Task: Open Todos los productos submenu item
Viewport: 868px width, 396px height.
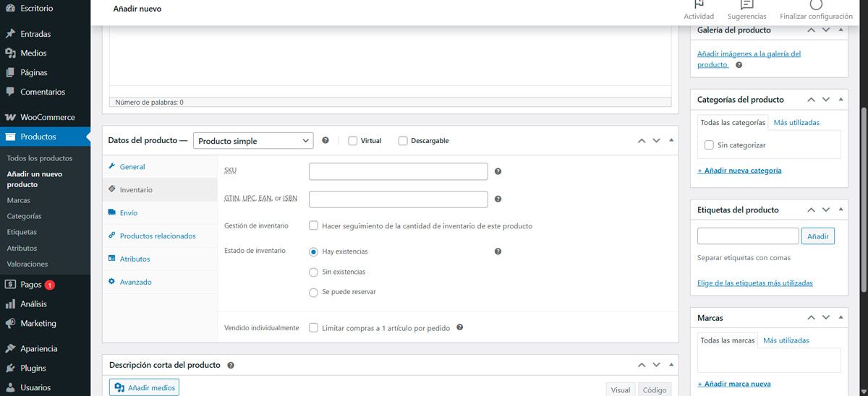Action: pos(40,158)
